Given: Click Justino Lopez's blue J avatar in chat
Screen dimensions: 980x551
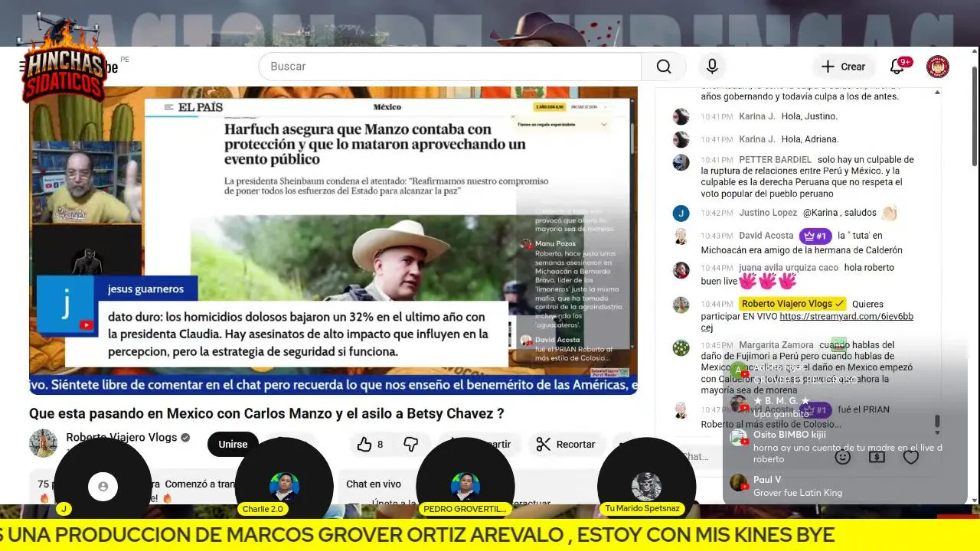Looking at the screenshot, I should tap(681, 214).
